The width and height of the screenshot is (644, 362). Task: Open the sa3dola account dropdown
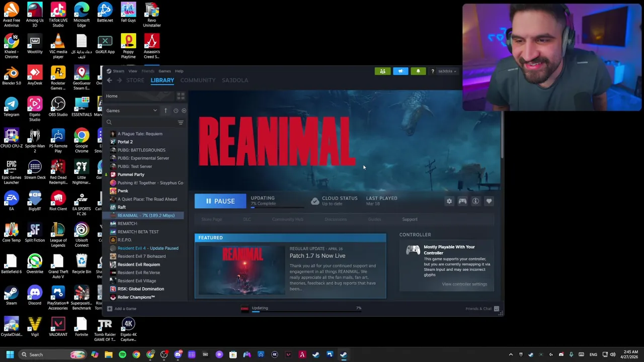(447, 71)
